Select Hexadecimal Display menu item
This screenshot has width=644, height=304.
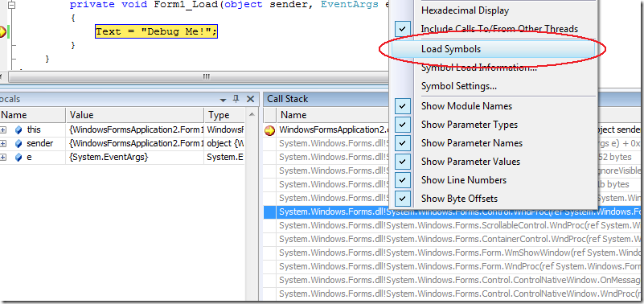click(x=465, y=10)
